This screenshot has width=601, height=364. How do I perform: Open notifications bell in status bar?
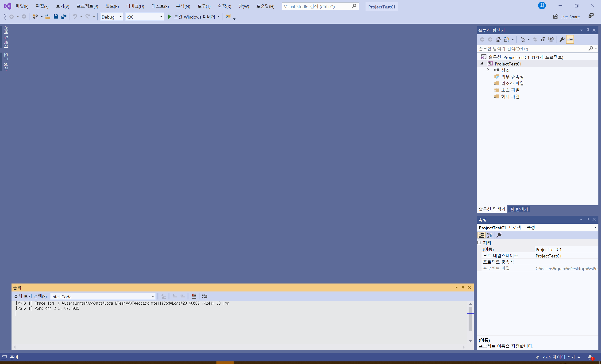[590, 357]
